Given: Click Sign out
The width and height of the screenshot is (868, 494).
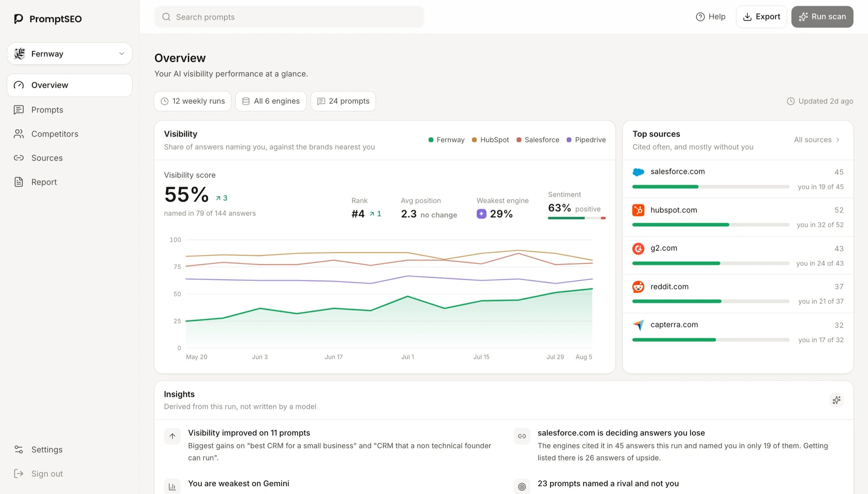Looking at the screenshot, I should pyautogui.click(x=69, y=474).
